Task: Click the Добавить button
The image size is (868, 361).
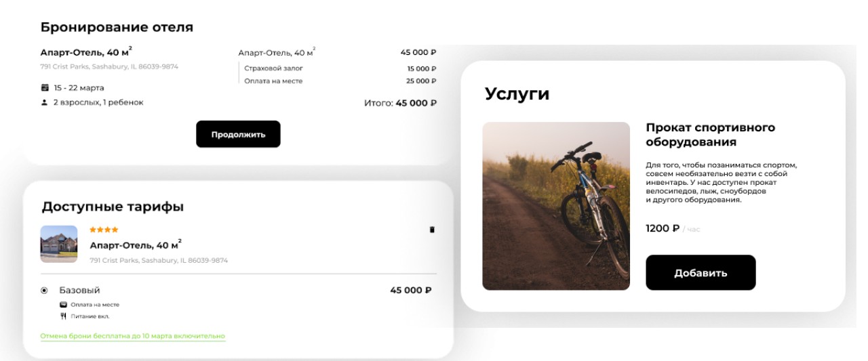Action: point(701,273)
